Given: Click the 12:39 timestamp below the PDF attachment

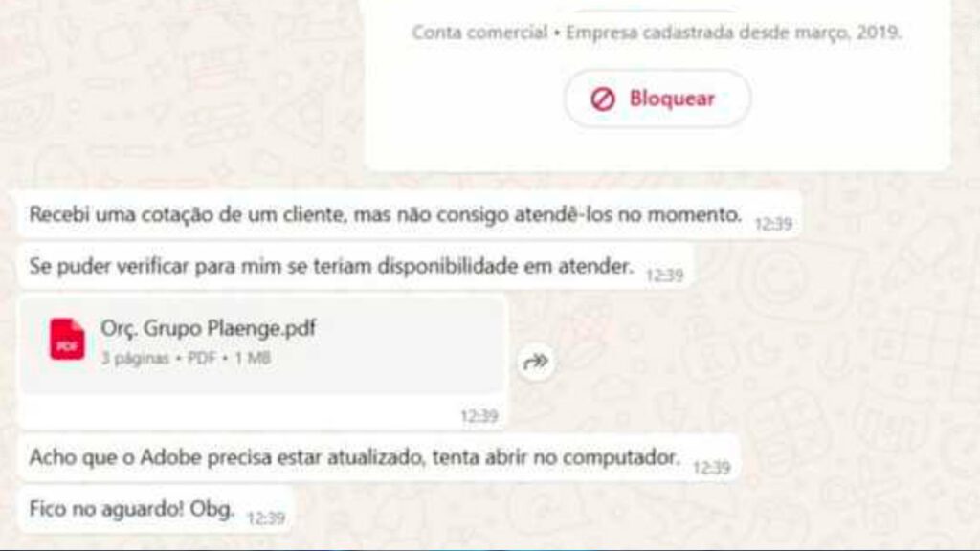Looking at the screenshot, I should pyautogui.click(x=479, y=416).
